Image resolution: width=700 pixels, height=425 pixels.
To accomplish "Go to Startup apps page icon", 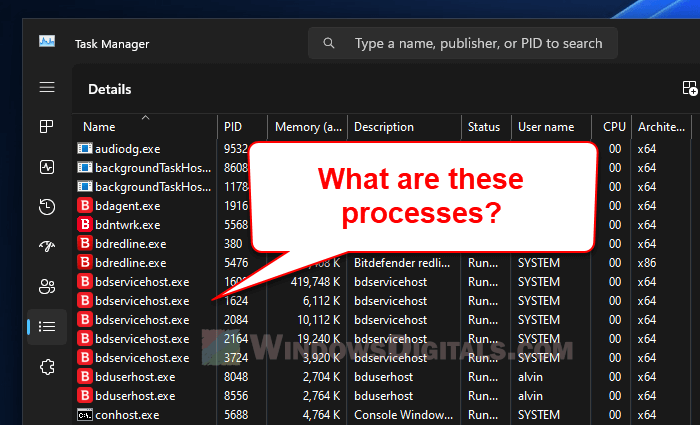I will (x=47, y=247).
